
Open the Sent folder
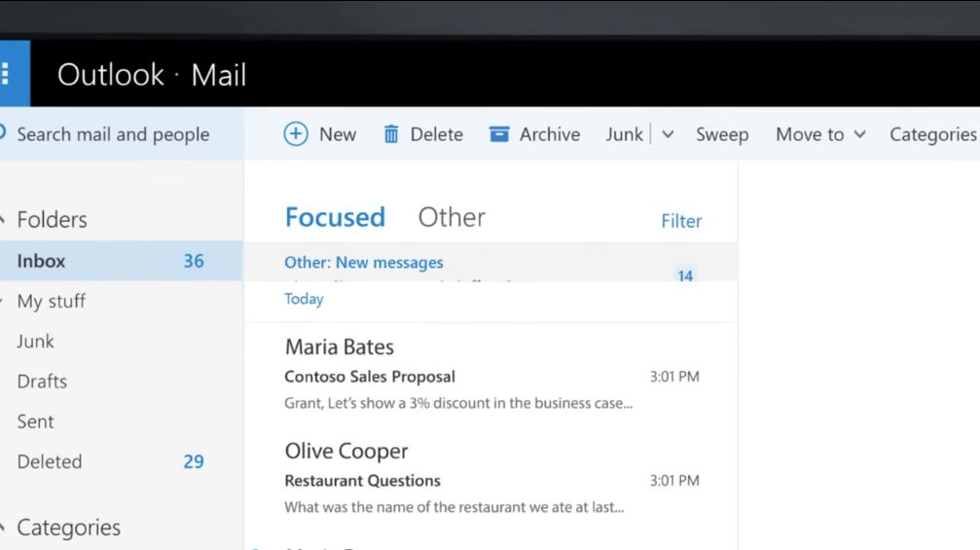35,422
